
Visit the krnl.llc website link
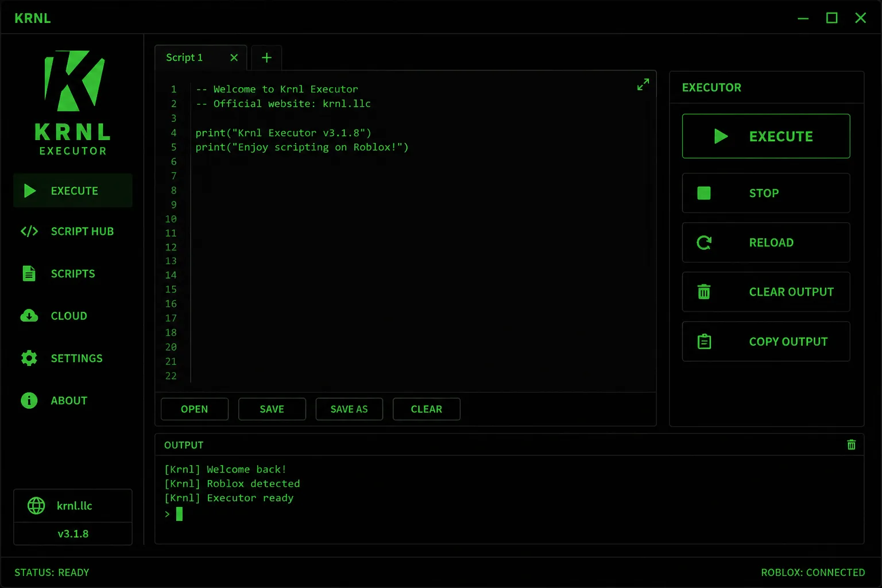74,506
